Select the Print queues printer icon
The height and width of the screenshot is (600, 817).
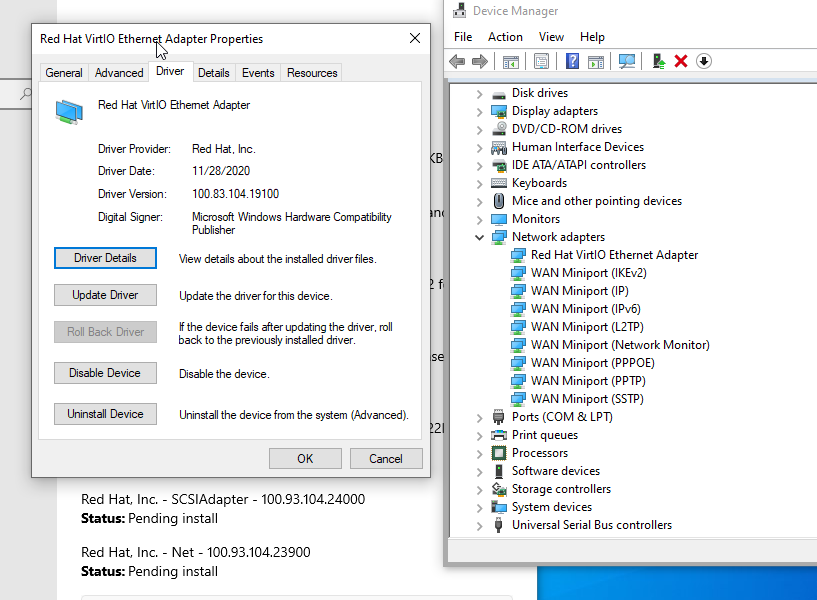[499, 435]
